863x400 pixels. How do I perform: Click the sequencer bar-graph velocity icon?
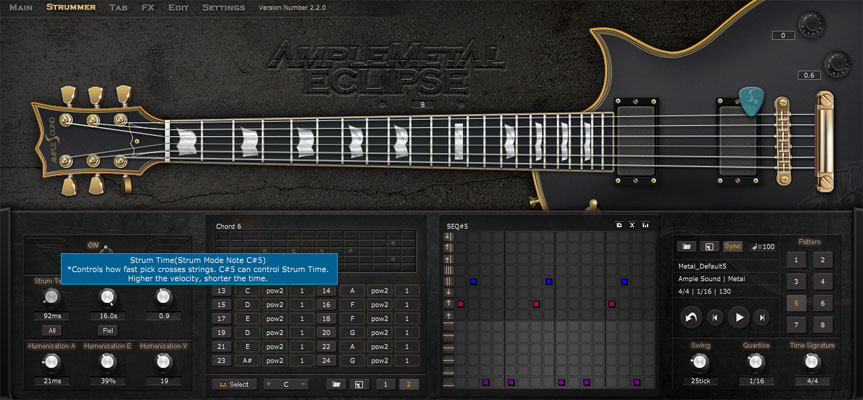(x=646, y=225)
